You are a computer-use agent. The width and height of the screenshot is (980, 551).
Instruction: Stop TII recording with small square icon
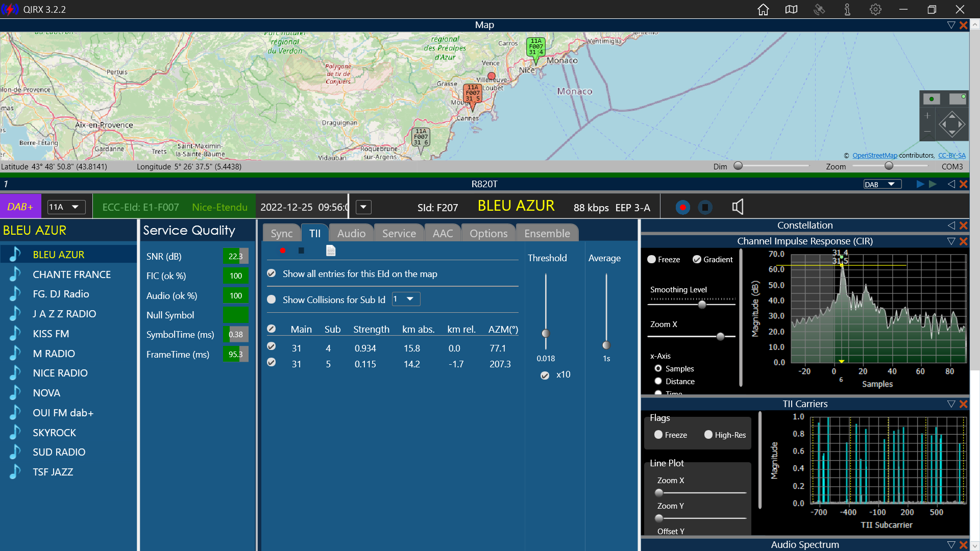click(x=301, y=251)
